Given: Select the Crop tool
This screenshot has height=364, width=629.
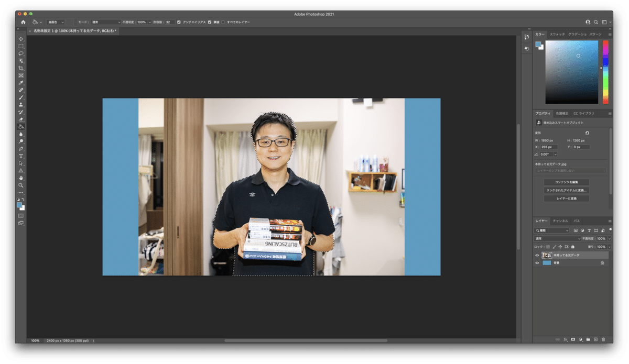Looking at the screenshot, I should [x=21, y=68].
